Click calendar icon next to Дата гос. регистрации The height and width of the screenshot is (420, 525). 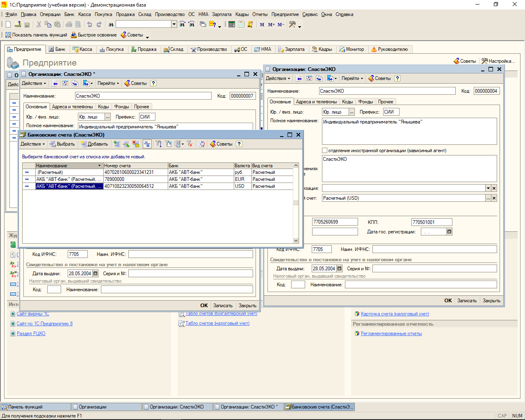(449, 232)
